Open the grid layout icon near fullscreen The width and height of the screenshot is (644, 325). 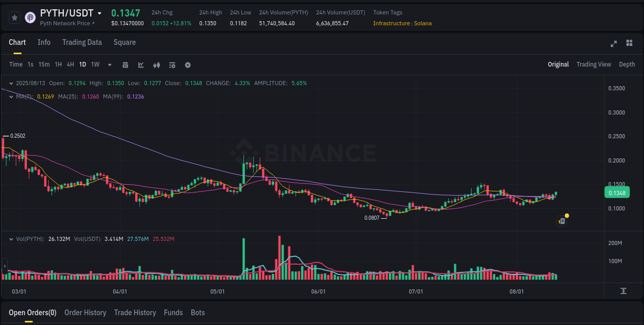pyautogui.click(x=629, y=44)
